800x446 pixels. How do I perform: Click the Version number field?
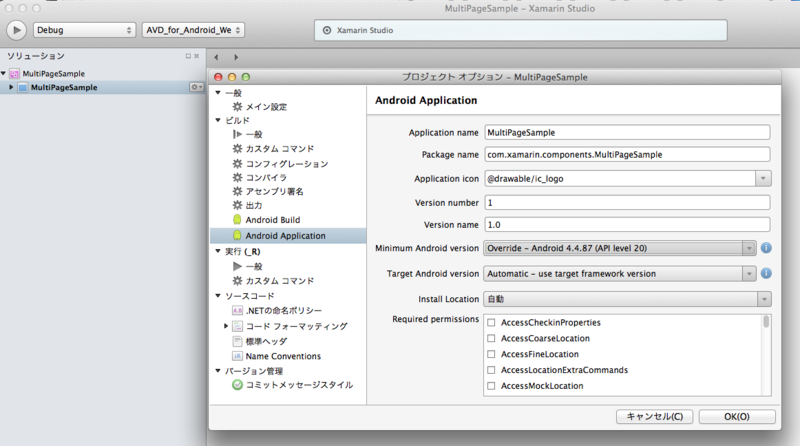pyautogui.click(x=627, y=203)
